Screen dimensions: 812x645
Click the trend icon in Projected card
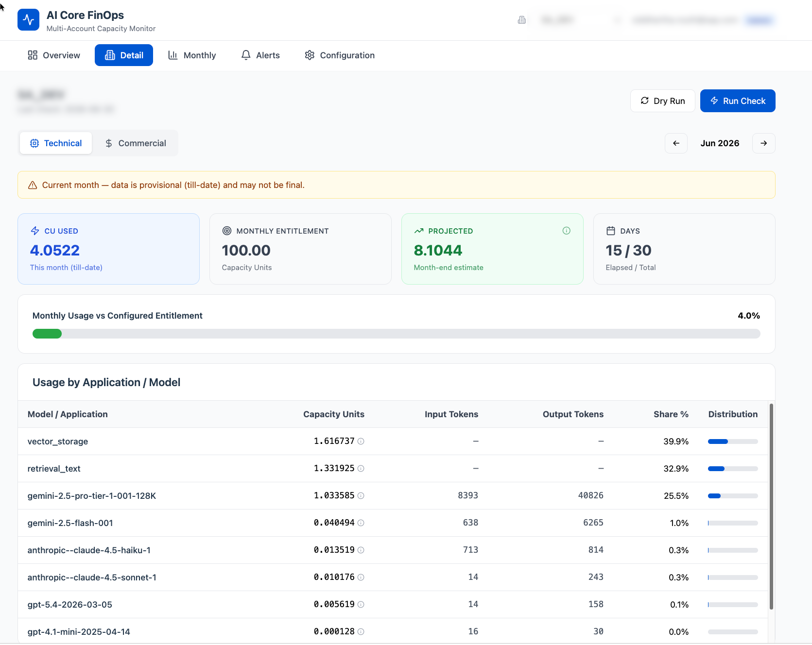point(419,231)
